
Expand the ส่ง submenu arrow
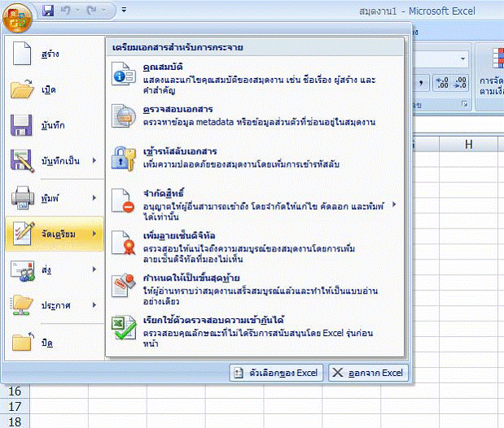(x=94, y=269)
